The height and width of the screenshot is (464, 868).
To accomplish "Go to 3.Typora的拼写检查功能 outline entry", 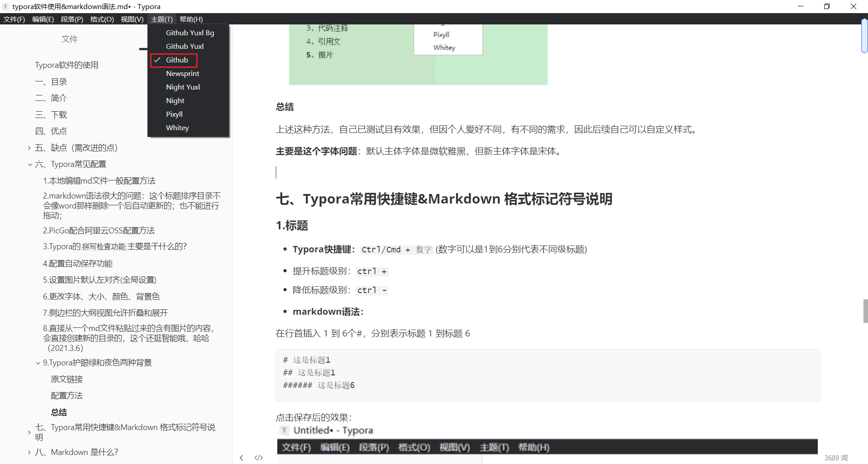I will pyautogui.click(x=114, y=246).
